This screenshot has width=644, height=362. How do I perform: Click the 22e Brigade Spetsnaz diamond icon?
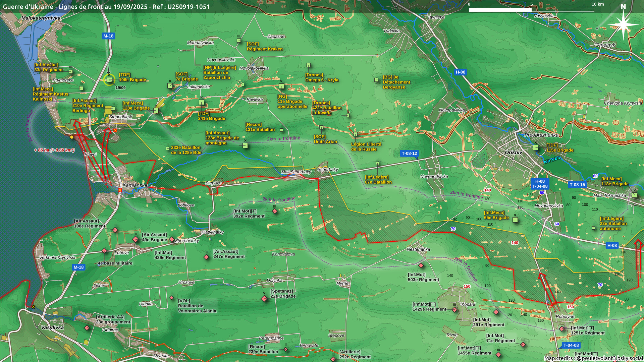264,298
